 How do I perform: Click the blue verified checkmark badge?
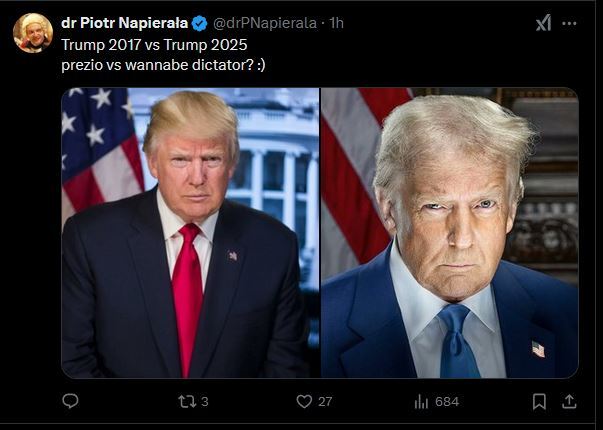click(x=199, y=23)
